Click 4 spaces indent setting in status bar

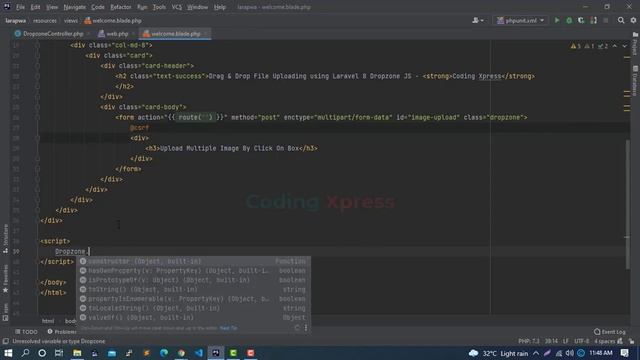pyautogui.click(x=604, y=341)
